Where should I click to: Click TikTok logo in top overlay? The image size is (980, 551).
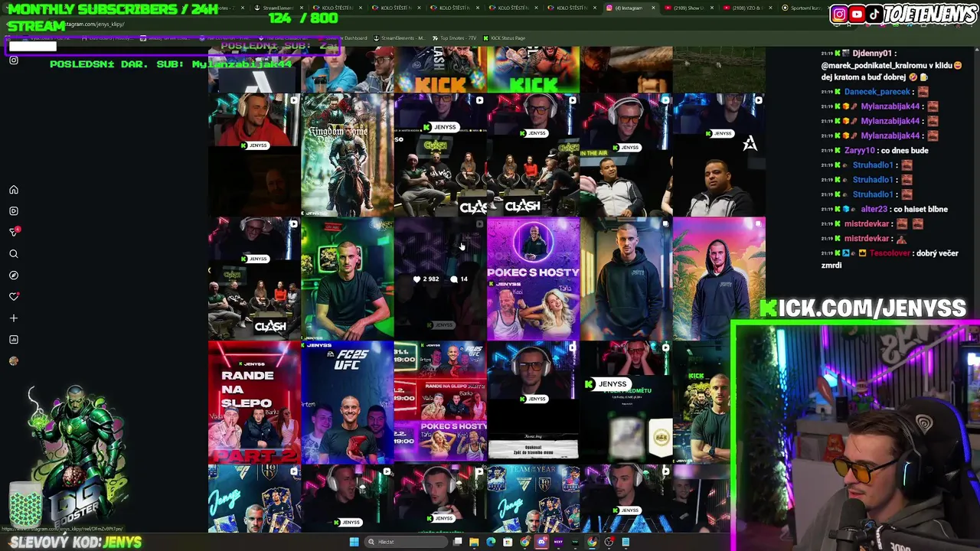tap(874, 14)
